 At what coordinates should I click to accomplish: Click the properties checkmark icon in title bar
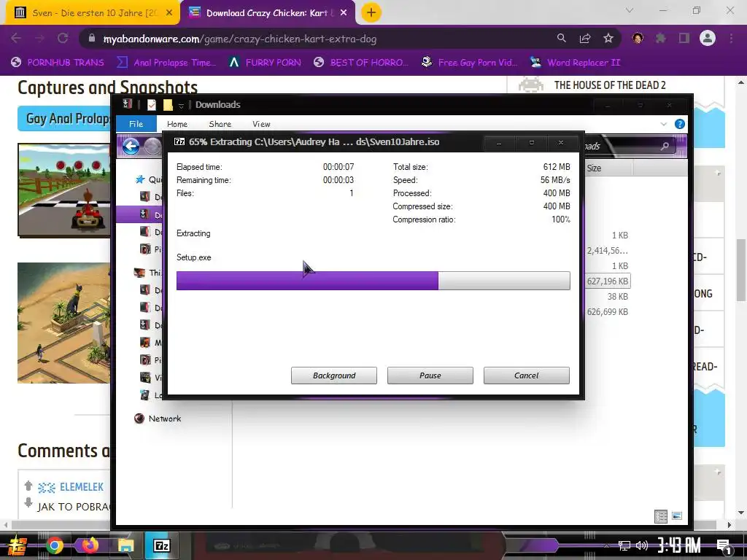[x=152, y=105]
